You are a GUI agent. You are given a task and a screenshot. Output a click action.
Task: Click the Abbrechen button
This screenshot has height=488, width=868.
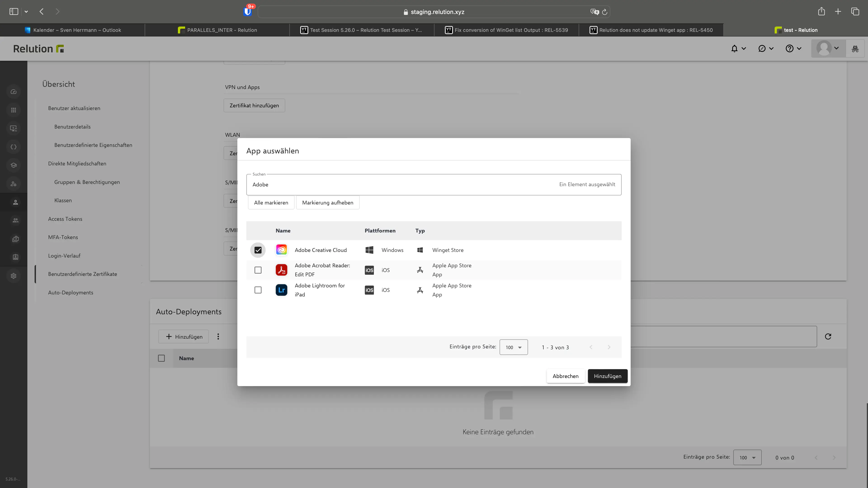pos(565,376)
